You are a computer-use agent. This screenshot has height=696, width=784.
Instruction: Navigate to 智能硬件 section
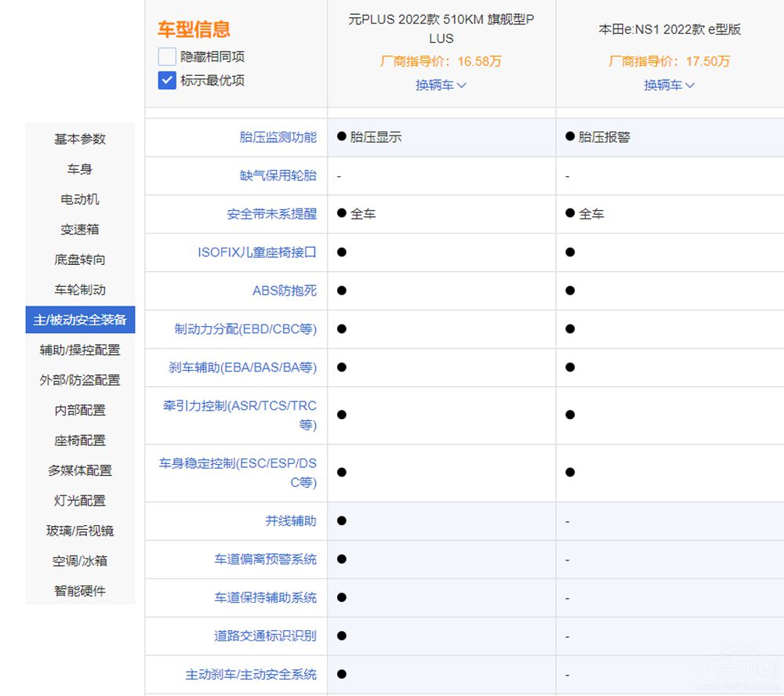pyautogui.click(x=80, y=591)
